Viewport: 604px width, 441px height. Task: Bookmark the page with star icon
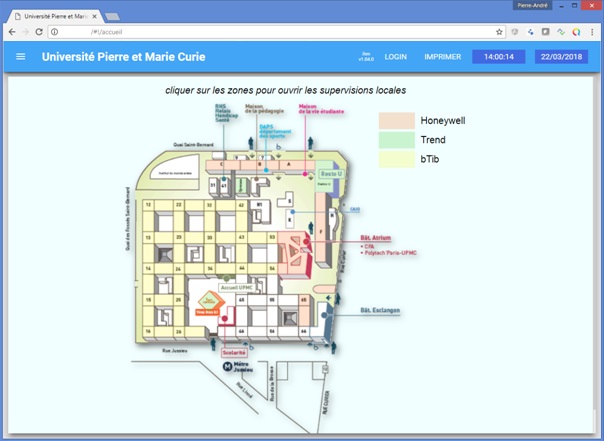[499, 32]
